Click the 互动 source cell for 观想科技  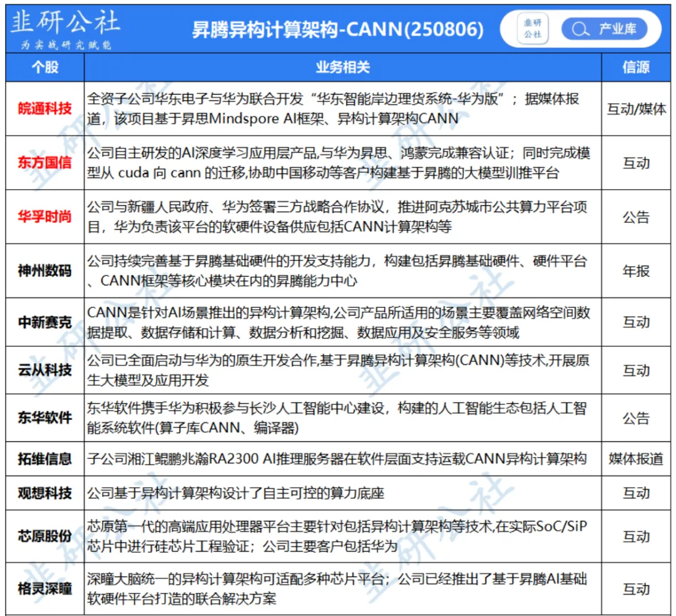(x=636, y=493)
